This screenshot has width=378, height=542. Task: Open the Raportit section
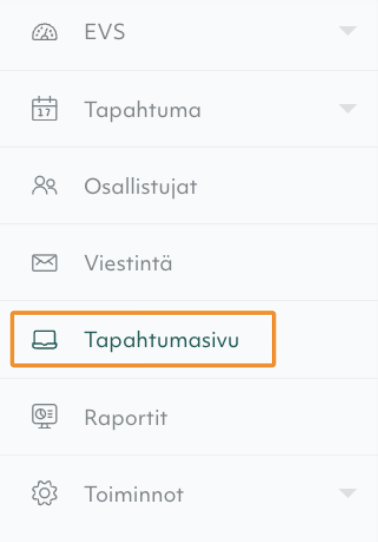189,417
